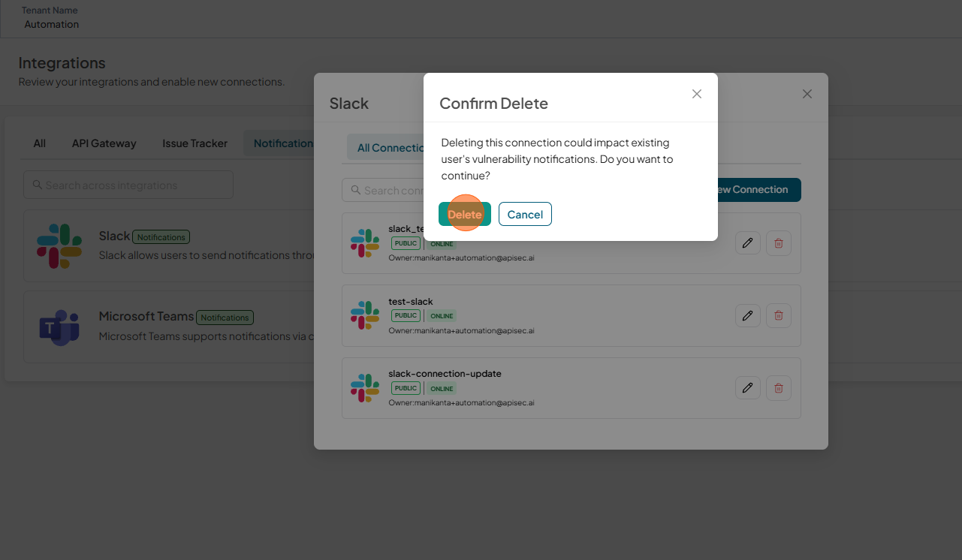Image resolution: width=962 pixels, height=560 pixels.
Task: Click the PUBLIC badge on slack-connection-update
Action: [x=406, y=388]
